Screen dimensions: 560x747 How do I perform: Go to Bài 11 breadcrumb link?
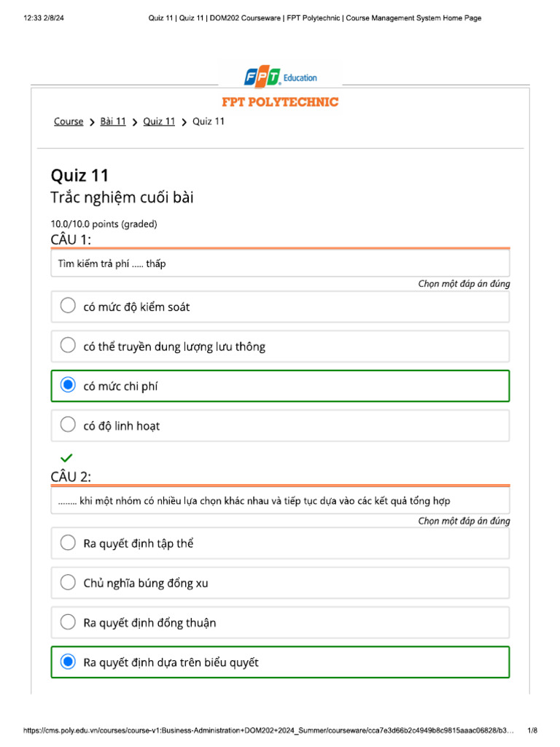113,122
